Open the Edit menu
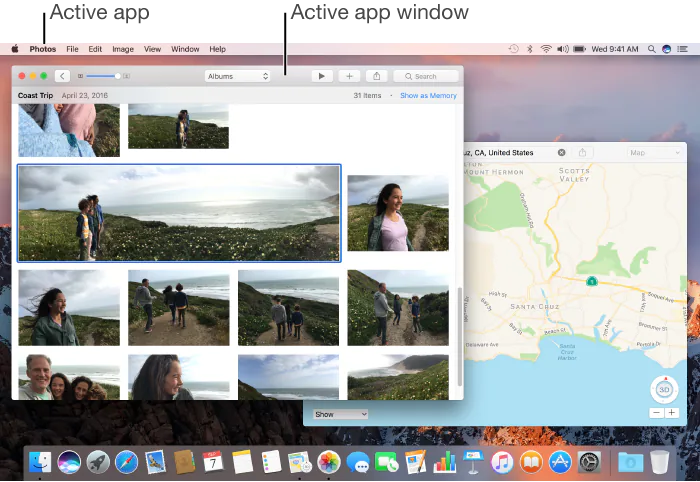The height and width of the screenshot is (482, 700). point(95,49)
